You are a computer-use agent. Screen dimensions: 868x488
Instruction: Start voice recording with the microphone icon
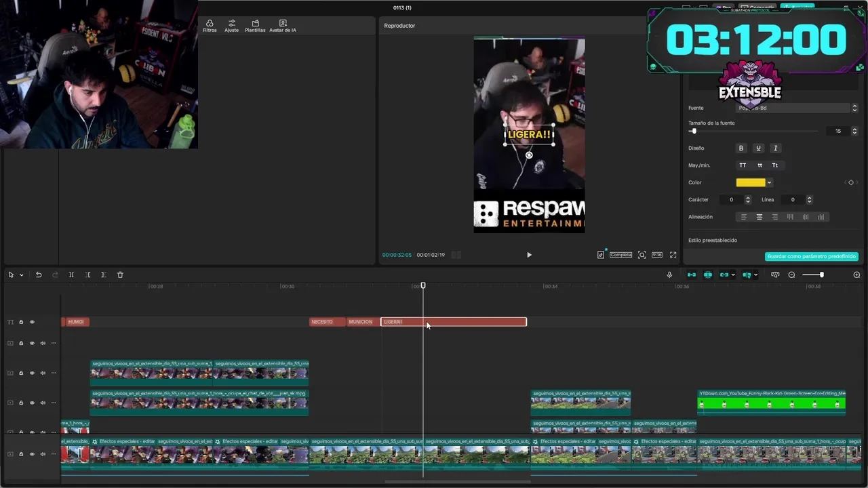pos(669,274)
